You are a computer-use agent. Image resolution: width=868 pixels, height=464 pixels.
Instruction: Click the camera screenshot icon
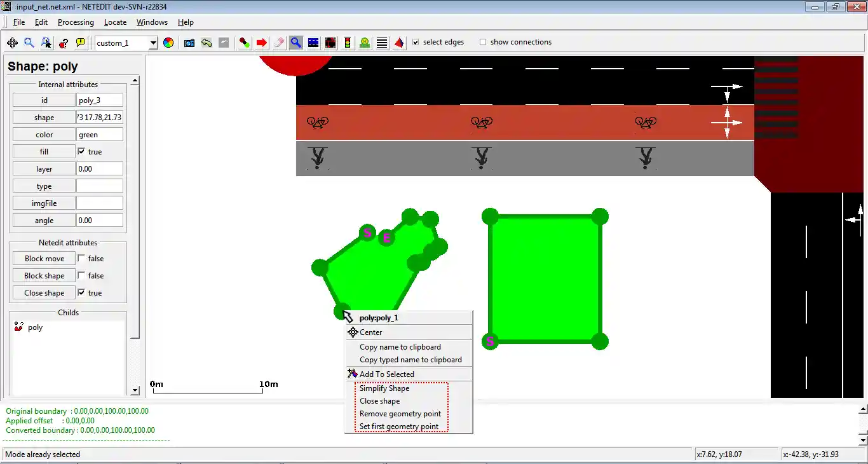coord(189,43)
